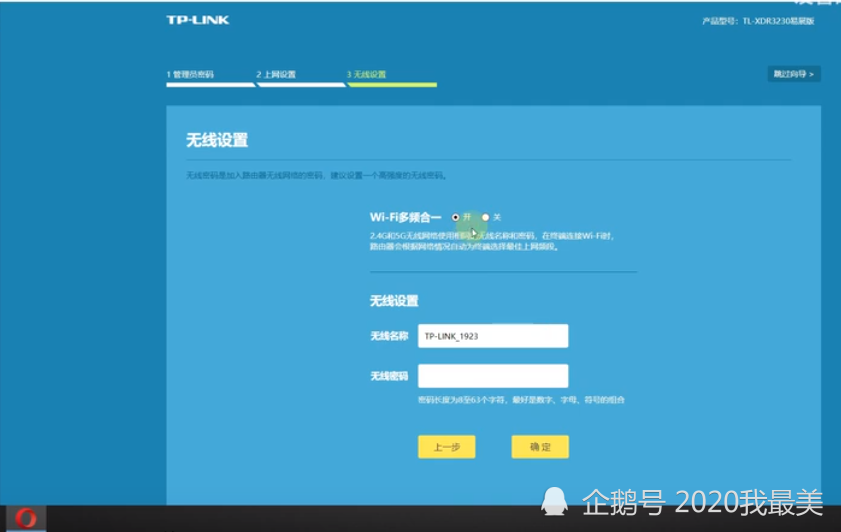Image resolution: width=841 pixels, height=532 pixels.
Task: Click the 跳过向导 skip wizard button
Action: coord(794,74)
